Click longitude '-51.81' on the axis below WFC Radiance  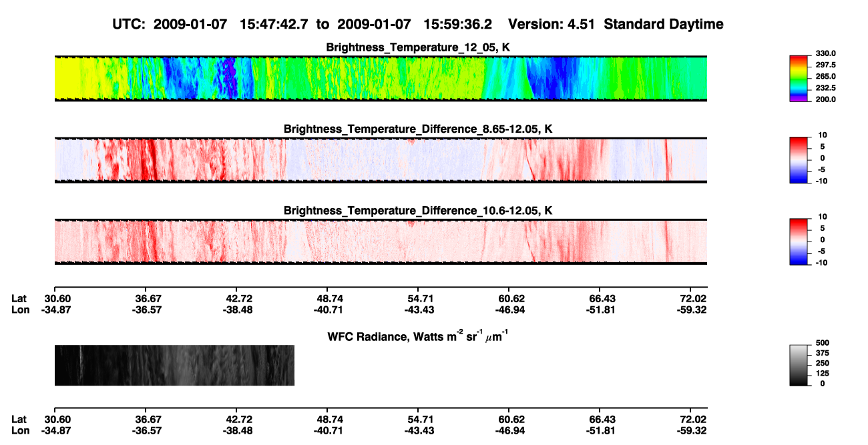(600, 431)
